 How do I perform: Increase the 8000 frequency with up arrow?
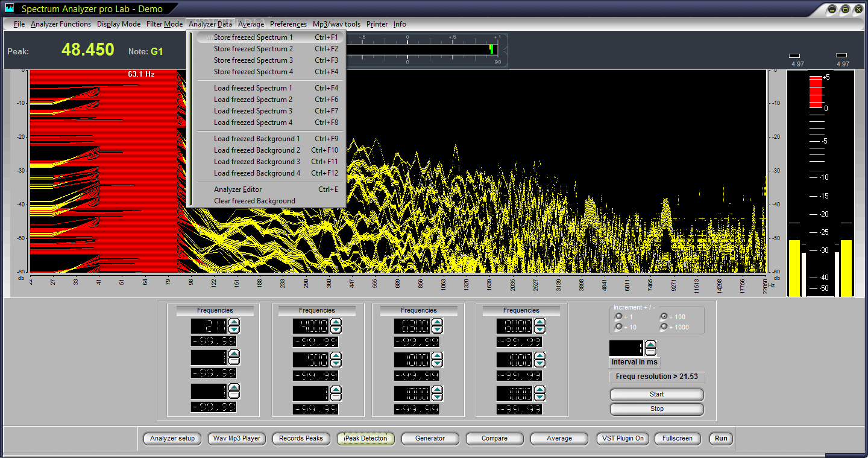540,322
